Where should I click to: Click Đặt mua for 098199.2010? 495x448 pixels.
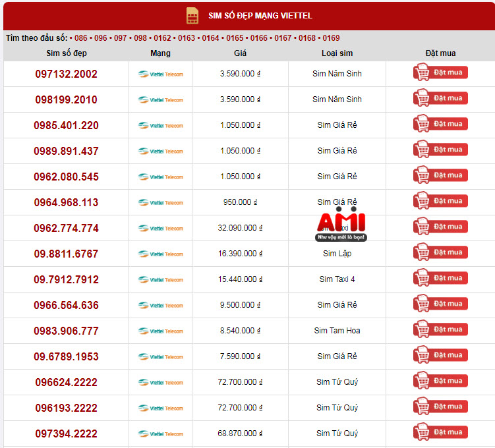(440, 98)
